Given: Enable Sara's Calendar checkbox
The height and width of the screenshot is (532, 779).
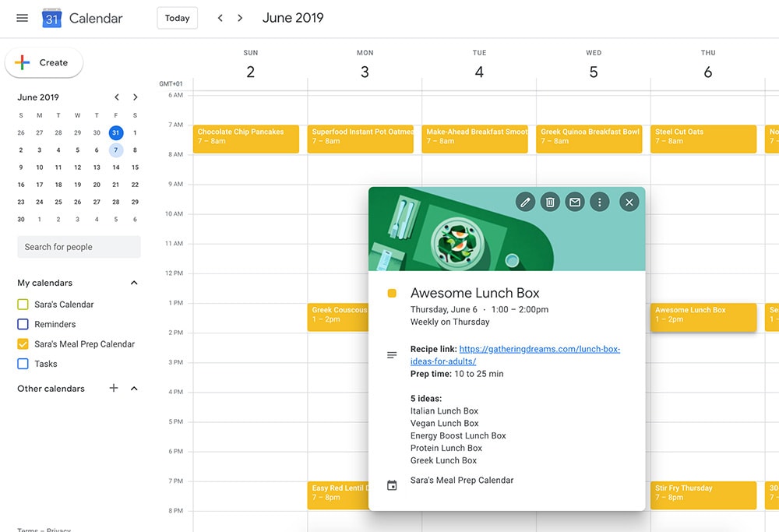Looking at the screenshot, I should [x=23, y=305].
